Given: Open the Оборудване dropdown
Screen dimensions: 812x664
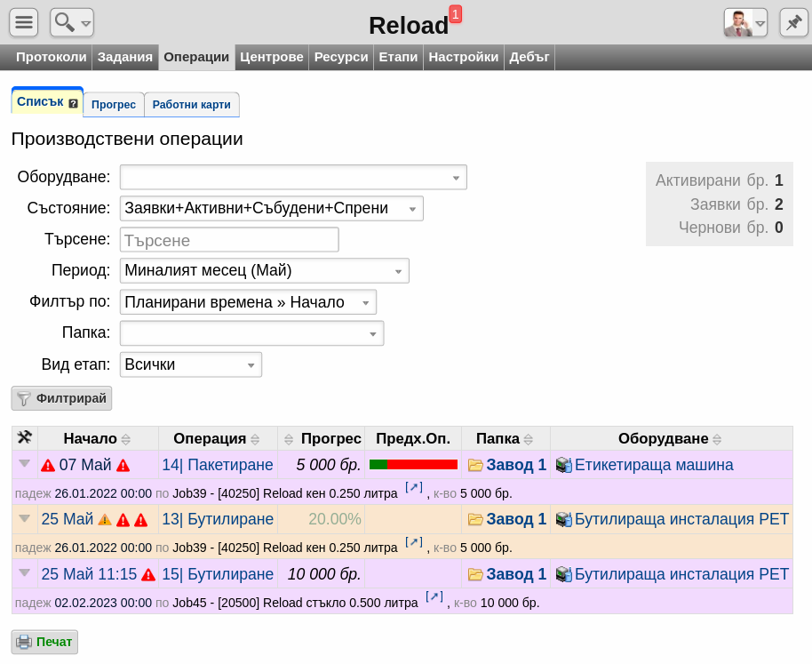Looking at the screenshot, I should tap(293, 178).
